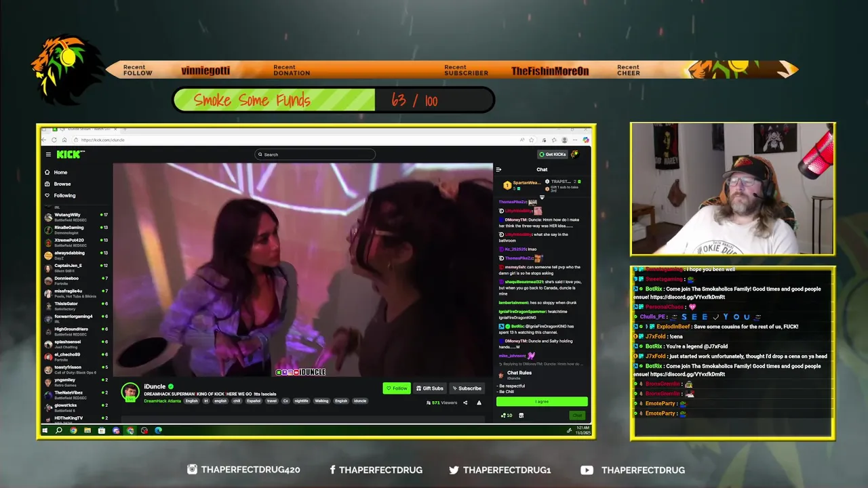Open the Windows Start button
This screenshot has height=488, width=868.
point(45,430)
